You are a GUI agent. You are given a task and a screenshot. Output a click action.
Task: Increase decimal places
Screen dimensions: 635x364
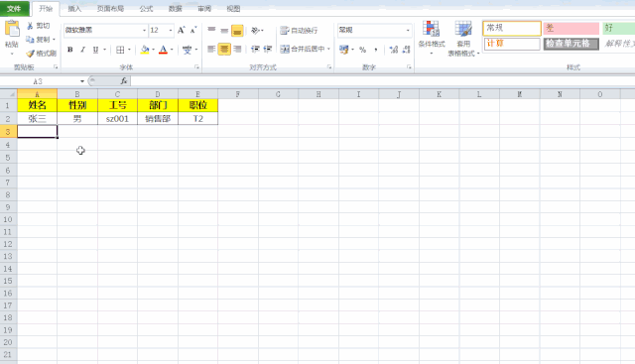[x=393, y=50]
